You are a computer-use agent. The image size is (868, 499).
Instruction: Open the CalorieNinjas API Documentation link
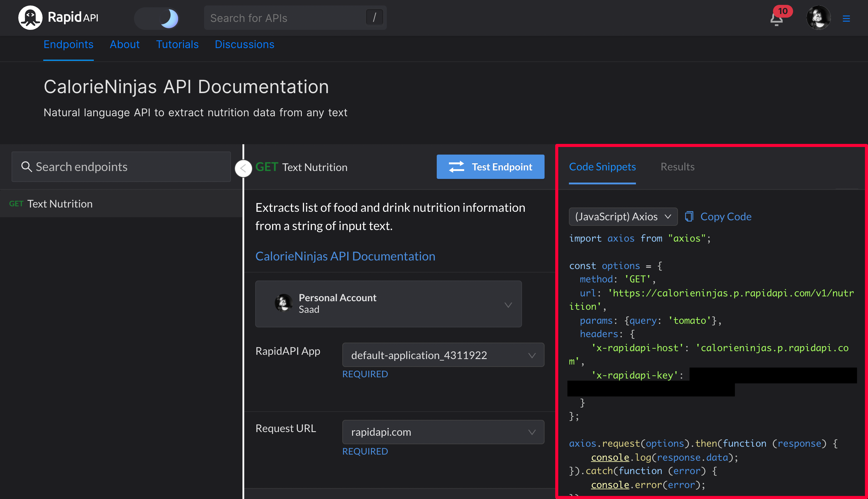click(345, 256)
